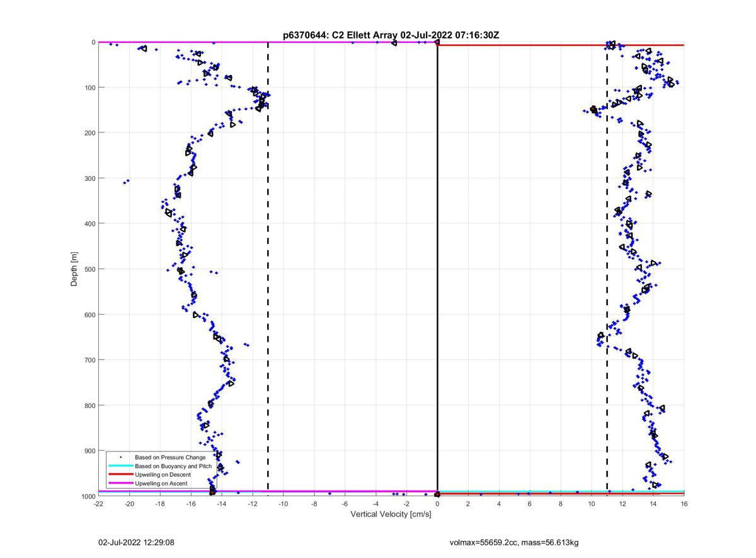This screenshot has width=756, height=558.
Task: Click the depth tick label 600
Action: click(89, 315)
